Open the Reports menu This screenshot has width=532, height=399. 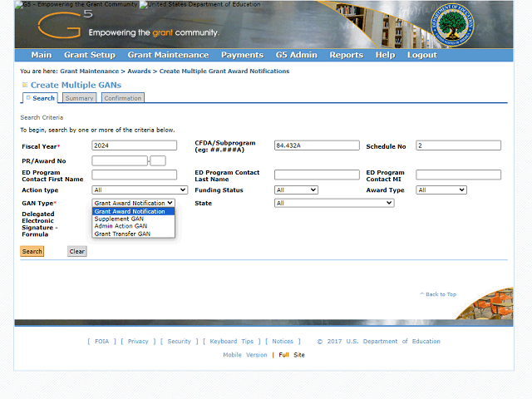point(347,55)
